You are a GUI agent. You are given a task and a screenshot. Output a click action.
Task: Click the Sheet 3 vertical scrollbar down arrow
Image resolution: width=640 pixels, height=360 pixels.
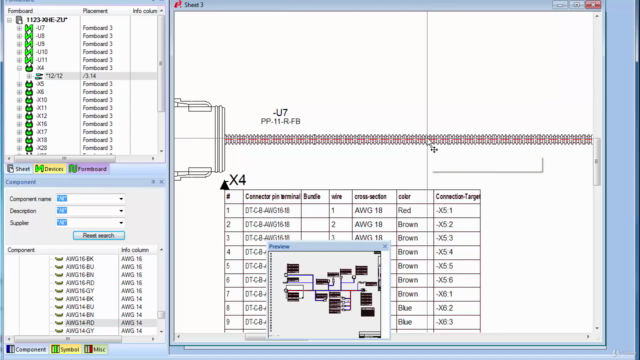click(x=597, y=328)
